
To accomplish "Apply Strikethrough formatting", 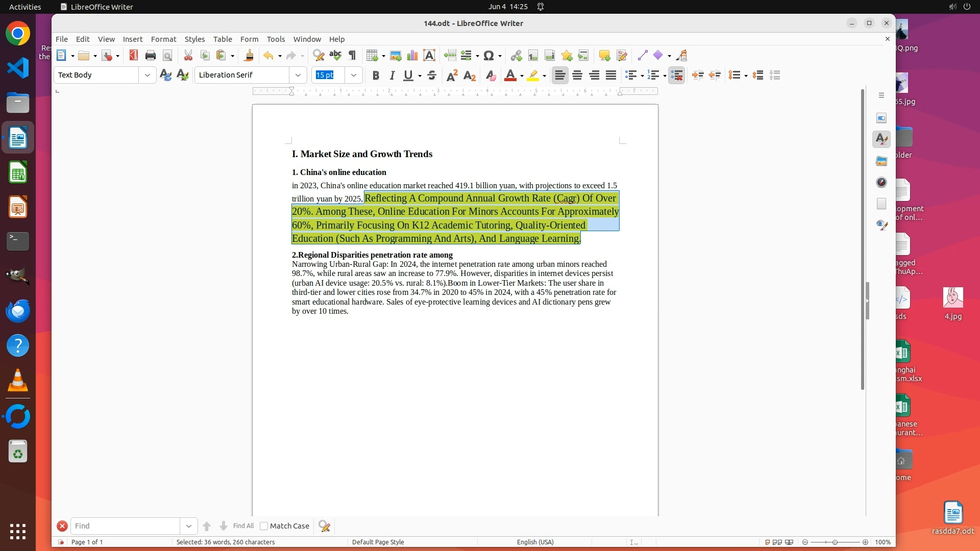I will pos(432,76).
